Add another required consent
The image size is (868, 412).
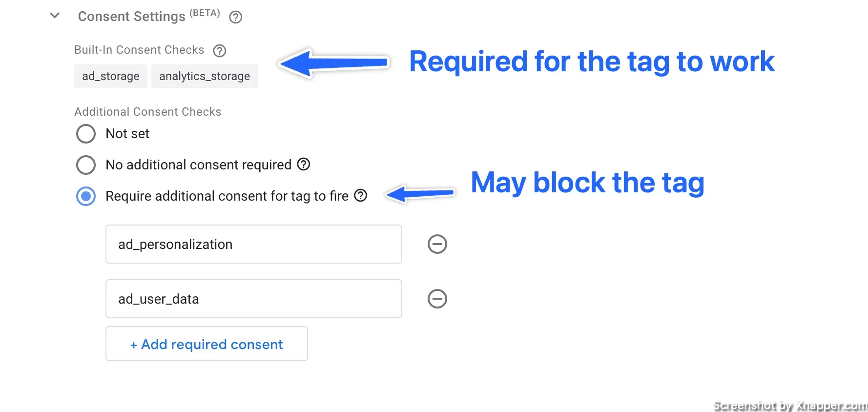tap(207, 344)
